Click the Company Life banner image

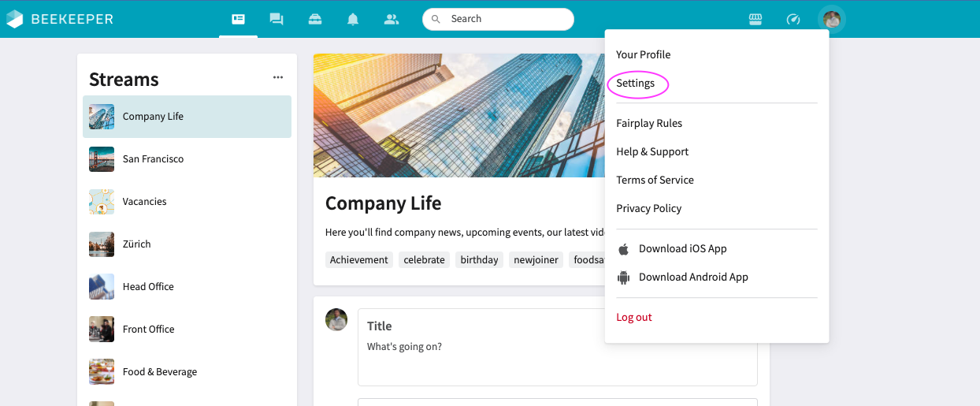(459, 115)
